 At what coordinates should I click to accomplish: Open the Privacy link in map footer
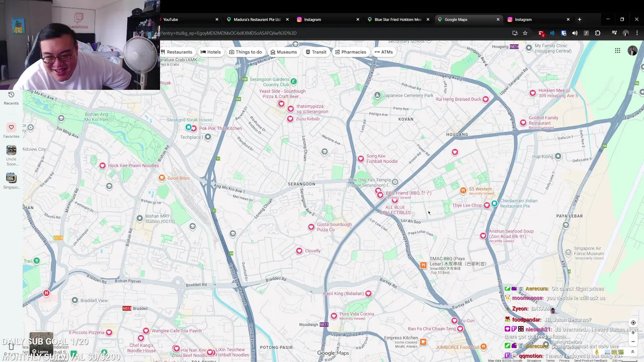coord(565,360)
